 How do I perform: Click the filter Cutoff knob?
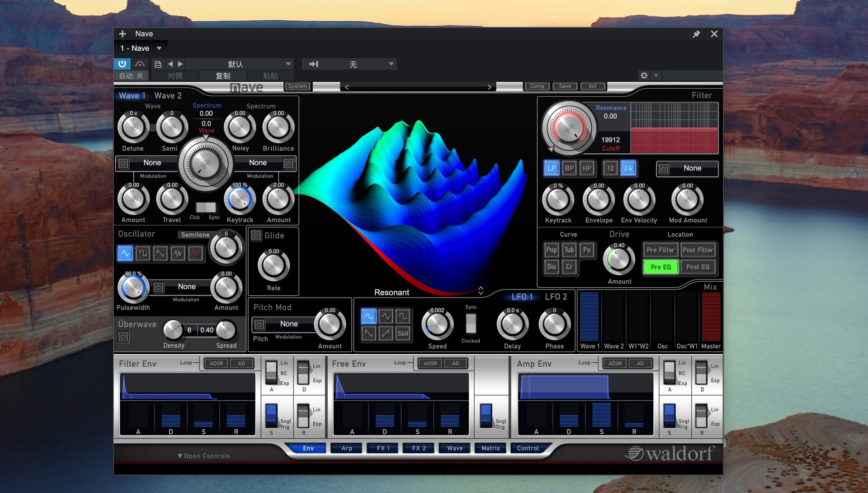point(569,128)
